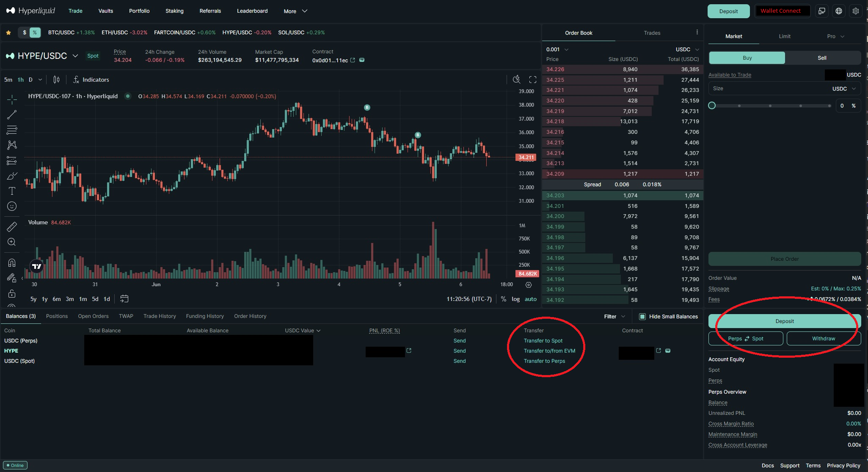
Task: Enter fullscreen chart mode
Action: tap(533, 80)
